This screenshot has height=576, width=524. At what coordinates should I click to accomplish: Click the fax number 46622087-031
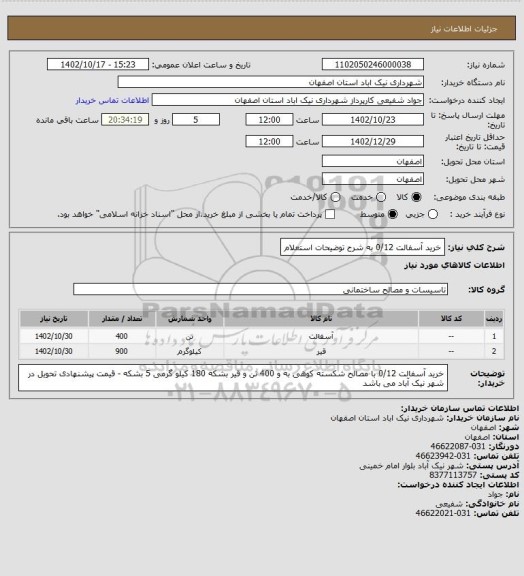tap(458, 446)
